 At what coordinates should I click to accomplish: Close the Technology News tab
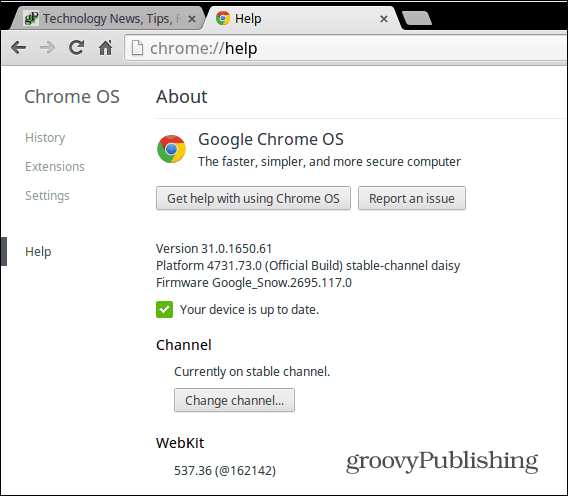192,19
